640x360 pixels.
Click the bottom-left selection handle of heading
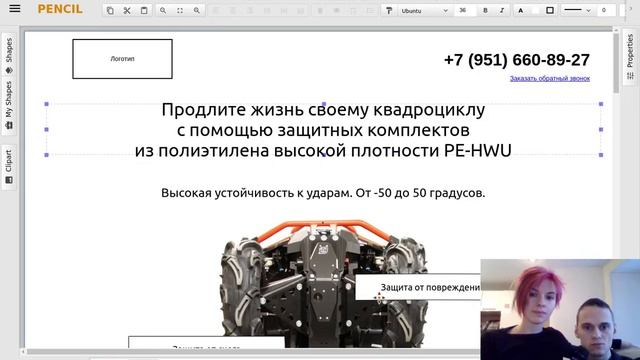pos(47,155)
